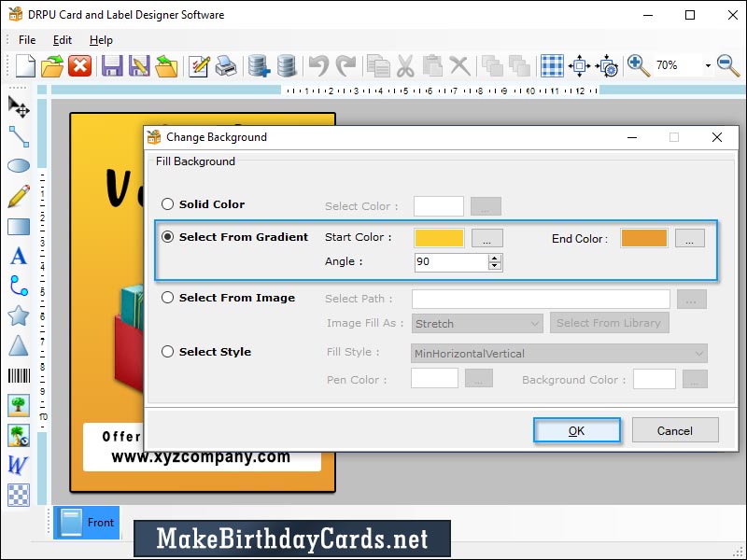Open the Edit menu
Viewport: 747px width, 560px height.
point(62,40)
